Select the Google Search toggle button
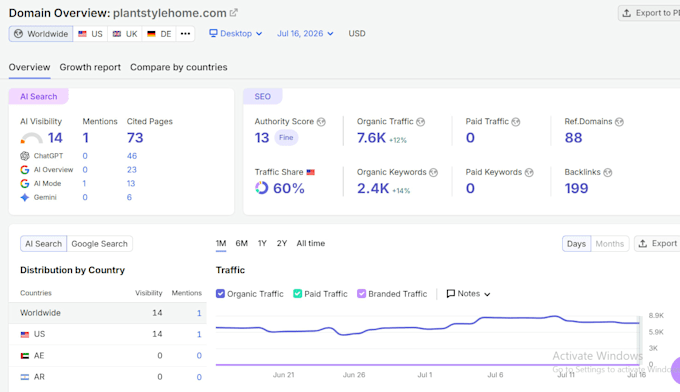Viewport: 680px width, 392px height. point(100,244)
